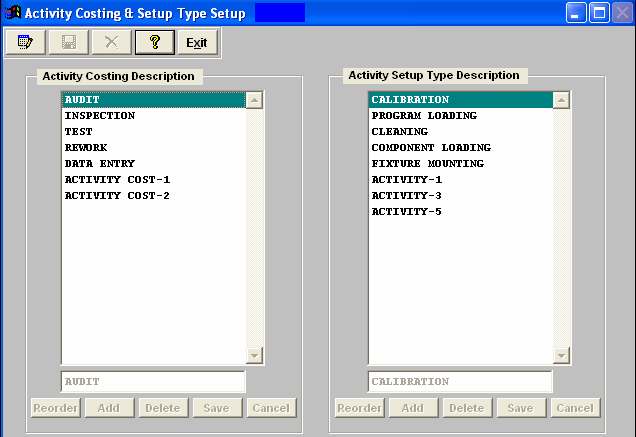Click Delete under Activity Setup Type list
The width and height of the screenshot is (636, 437).
pyautogui.click(x=467, y=408)
